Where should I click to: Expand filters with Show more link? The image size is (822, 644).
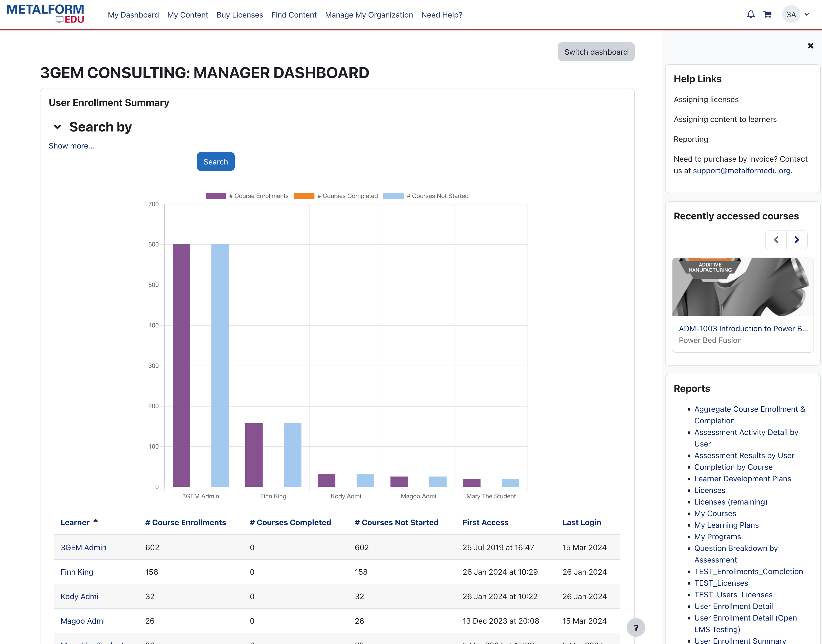tap(72, 146)
